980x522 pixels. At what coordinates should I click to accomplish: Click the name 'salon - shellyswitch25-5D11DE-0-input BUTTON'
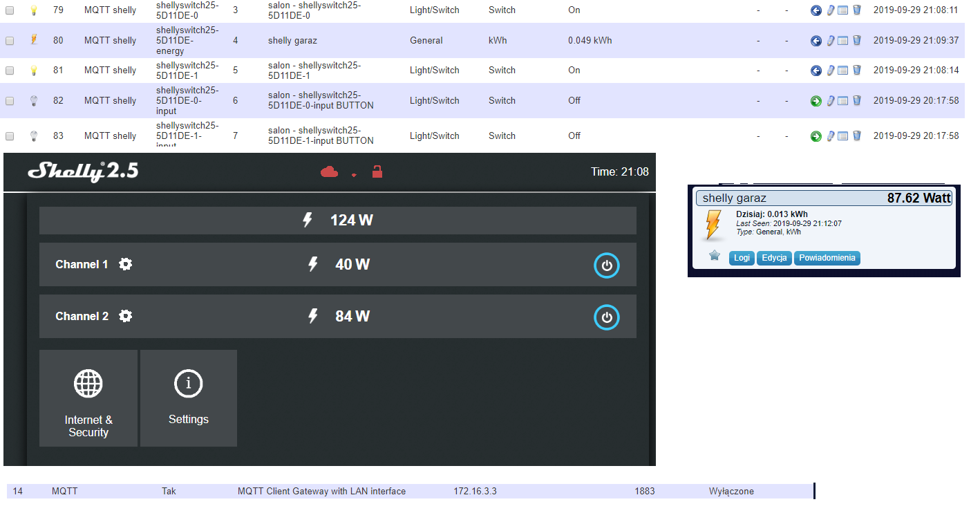[321, 101]
